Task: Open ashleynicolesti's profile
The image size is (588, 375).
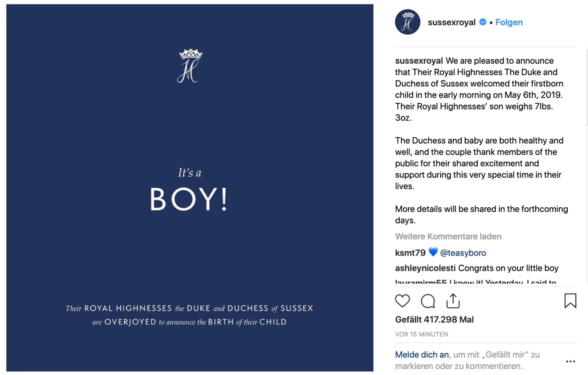Action: (x=425, y=268)
